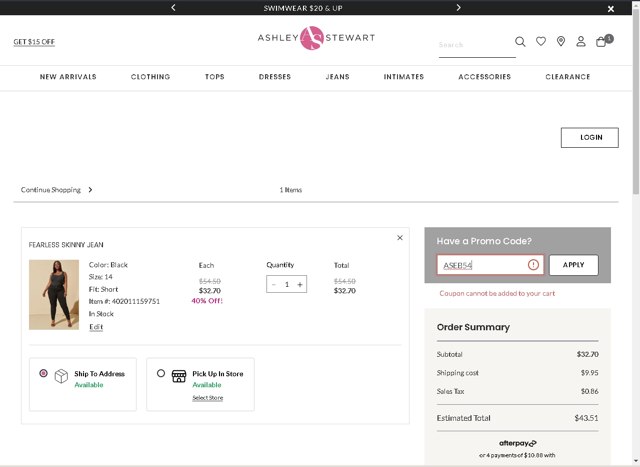Click the 'Order Summary' heading

coord(473,327)
